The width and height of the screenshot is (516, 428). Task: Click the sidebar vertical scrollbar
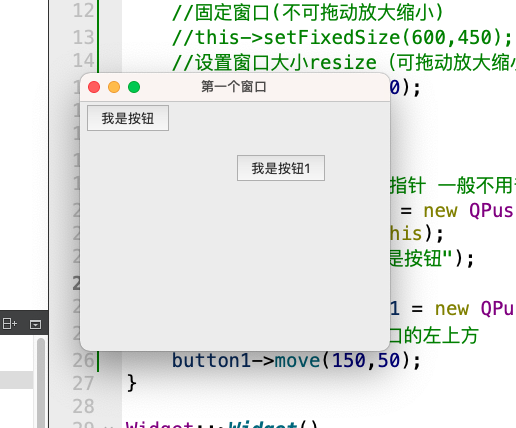pos(41,382)
